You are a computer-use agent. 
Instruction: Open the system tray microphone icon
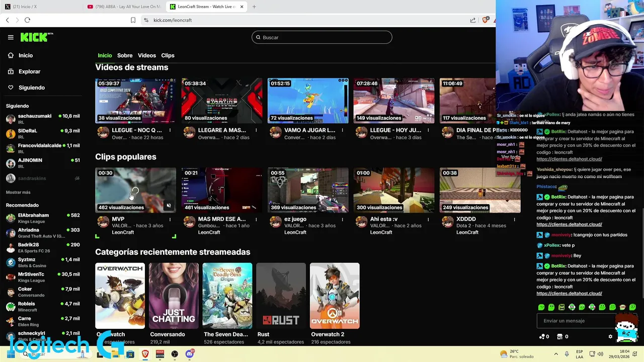[567, 354]
